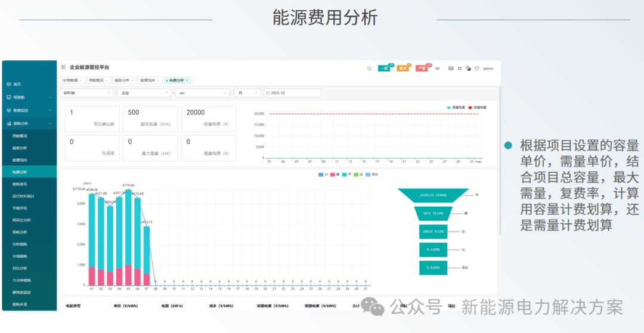The height and width of the screenshot is (333, 644).
Task: Open 碳排放监控 in sidebar
Action: [29, 292]
